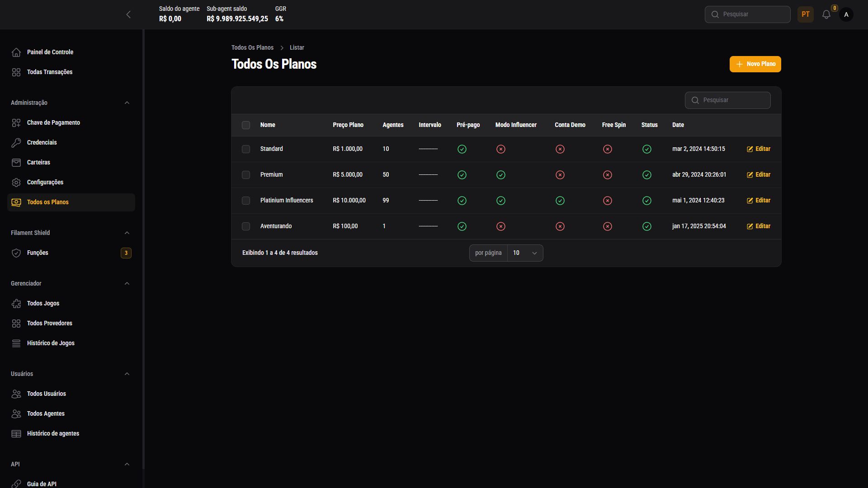Collapse the Gerenciador sidebar group

pos(127,284)
